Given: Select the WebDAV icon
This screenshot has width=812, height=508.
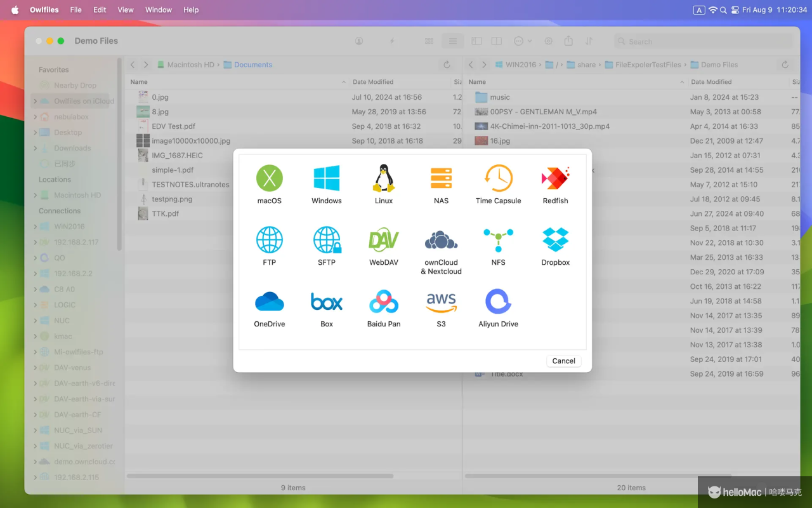Looking at the screenshot, I should (384, 240).
